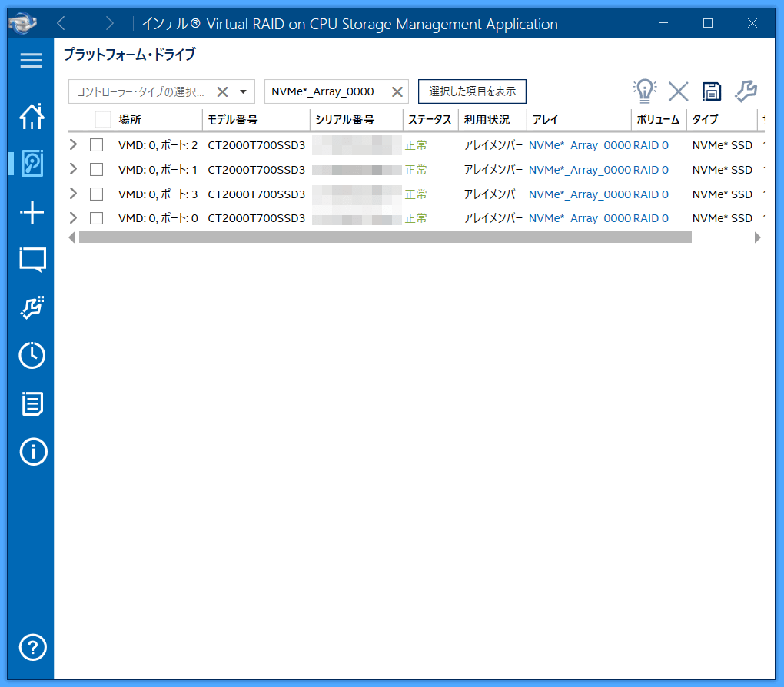Click 選択した項目を表示 button
The height and width of the screenshot is (687, 784).
point(472,91)
